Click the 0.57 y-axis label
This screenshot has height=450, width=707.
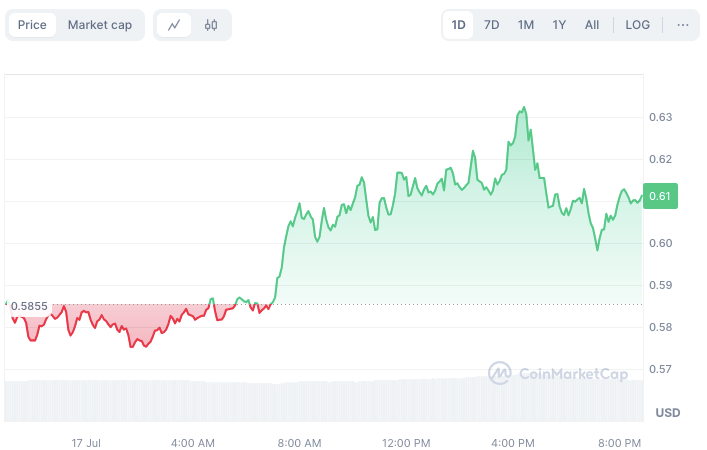coord(660,369)
